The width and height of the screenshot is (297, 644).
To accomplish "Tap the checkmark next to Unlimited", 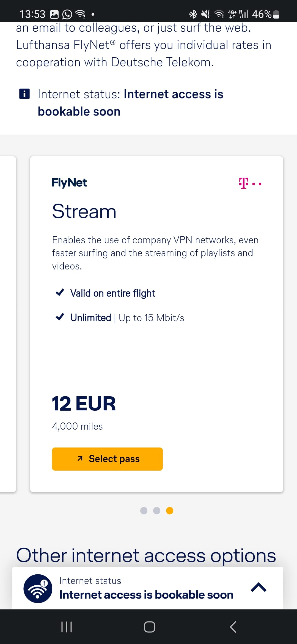I will [x=60, y=317].
